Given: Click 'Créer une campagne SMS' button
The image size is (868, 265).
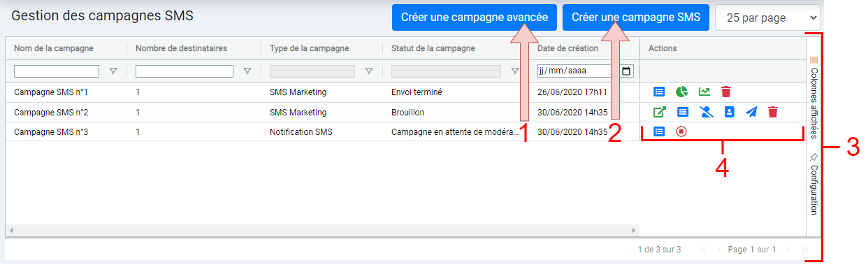Looking at the screenshot, I should tap(636, 17).
